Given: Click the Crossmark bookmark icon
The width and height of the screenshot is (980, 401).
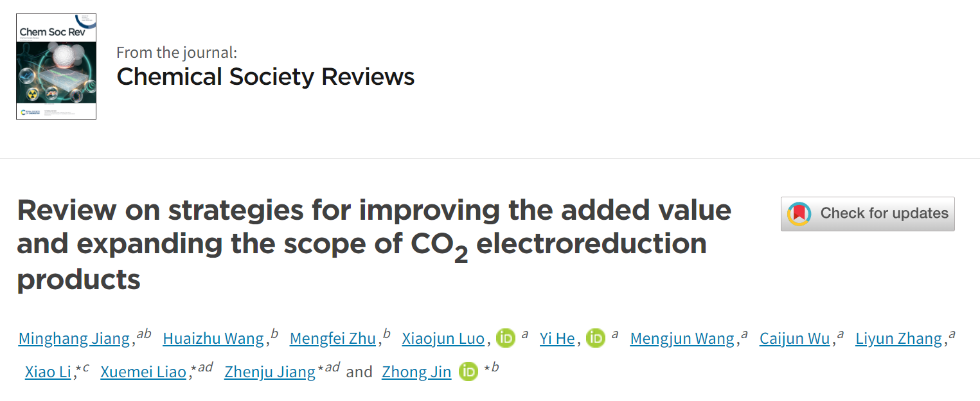Looking at the screenshot, I should point(799,214).
